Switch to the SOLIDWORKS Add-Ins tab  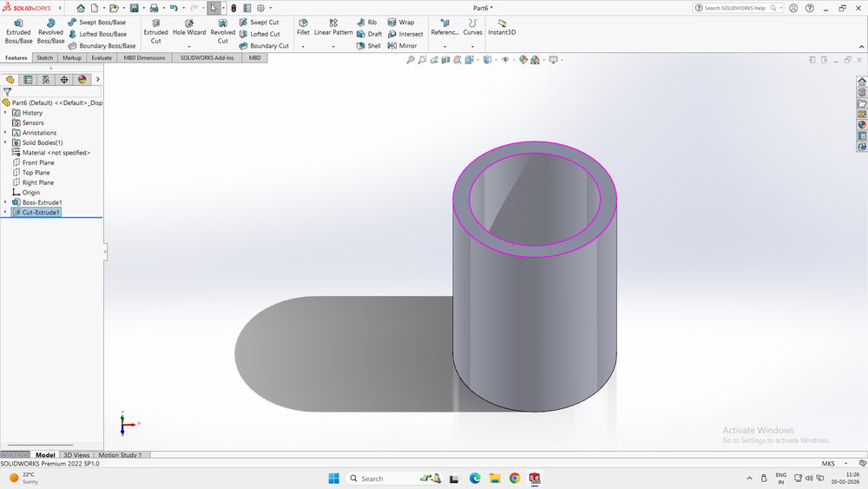(207, 57)
